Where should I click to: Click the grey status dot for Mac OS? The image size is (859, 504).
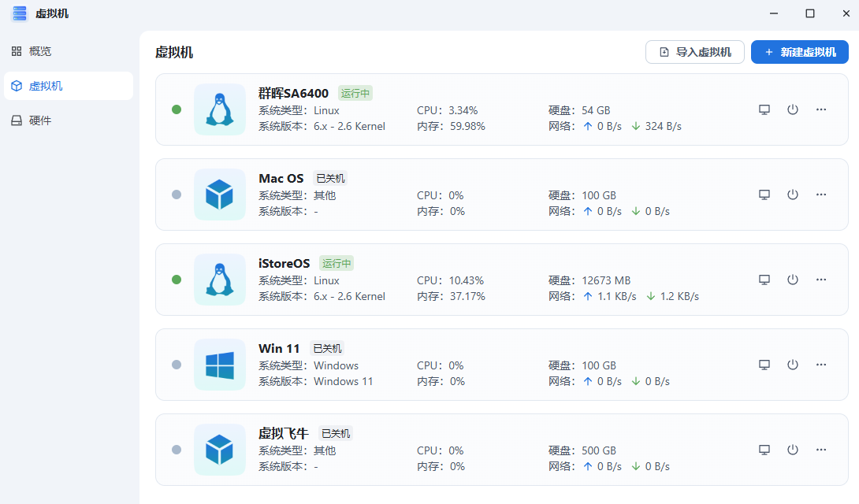[x=177, y=195]
